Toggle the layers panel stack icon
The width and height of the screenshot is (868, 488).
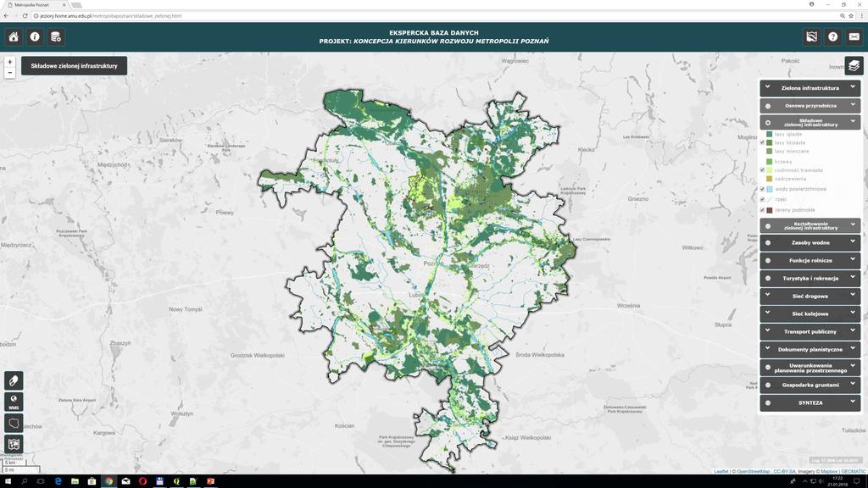click(854, 66)
